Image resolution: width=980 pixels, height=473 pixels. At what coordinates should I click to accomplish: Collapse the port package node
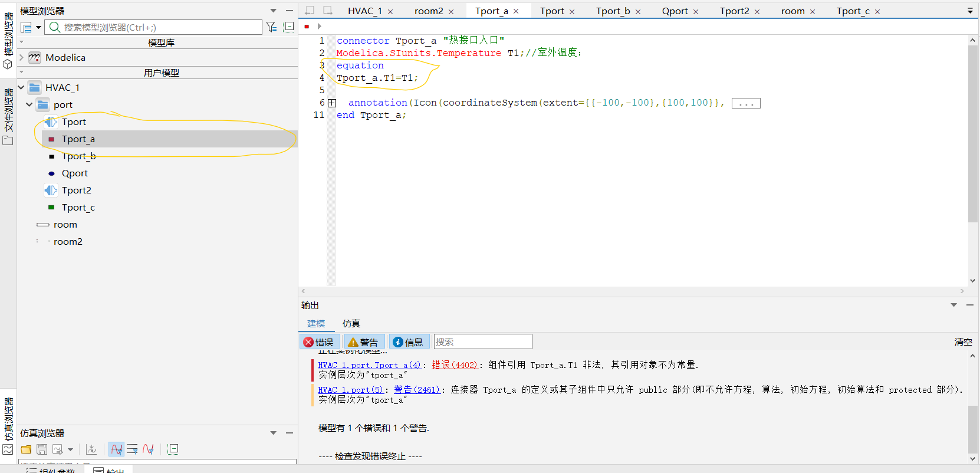pos(29,104)
